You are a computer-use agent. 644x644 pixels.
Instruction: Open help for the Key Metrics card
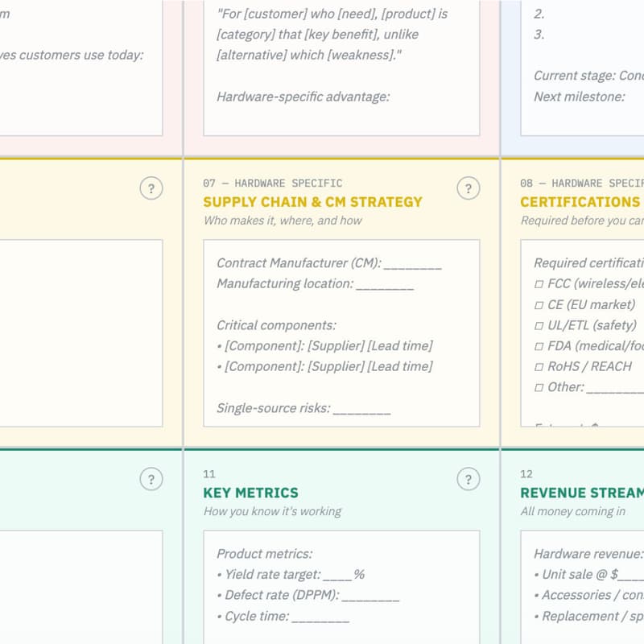pyautogui.click(x=469, y=479)
